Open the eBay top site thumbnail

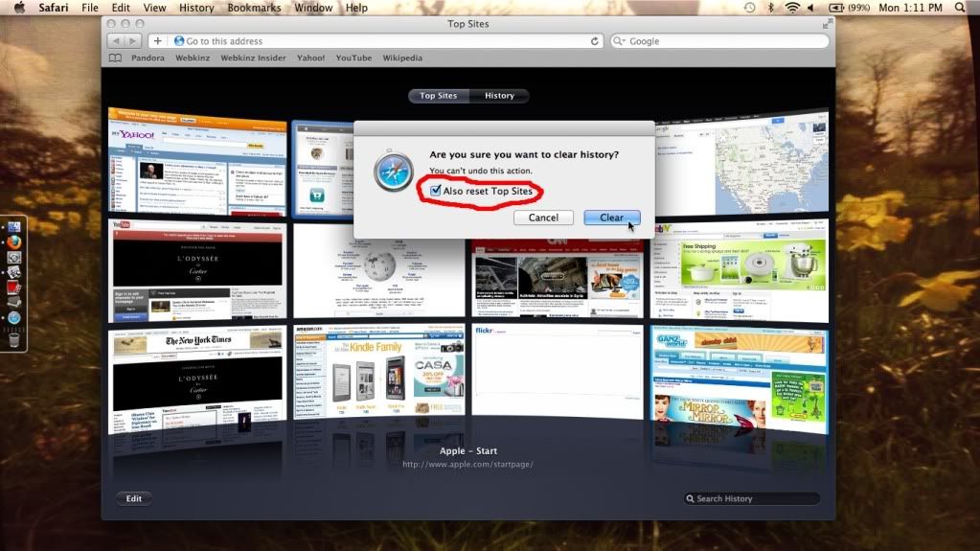740,271
